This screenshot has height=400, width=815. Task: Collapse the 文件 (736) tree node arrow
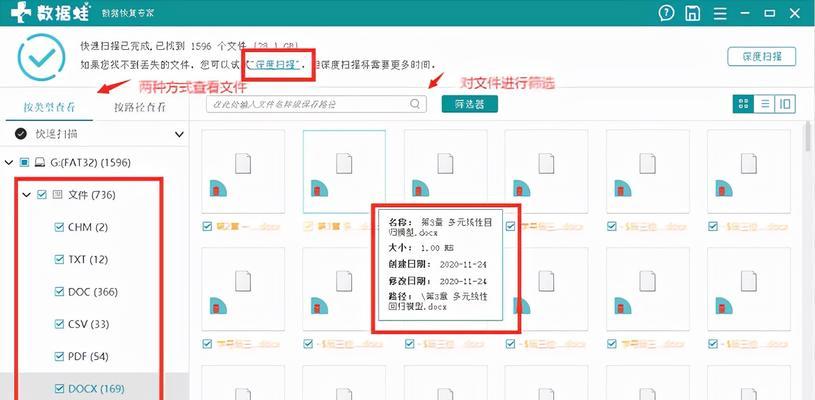(27, 195)
